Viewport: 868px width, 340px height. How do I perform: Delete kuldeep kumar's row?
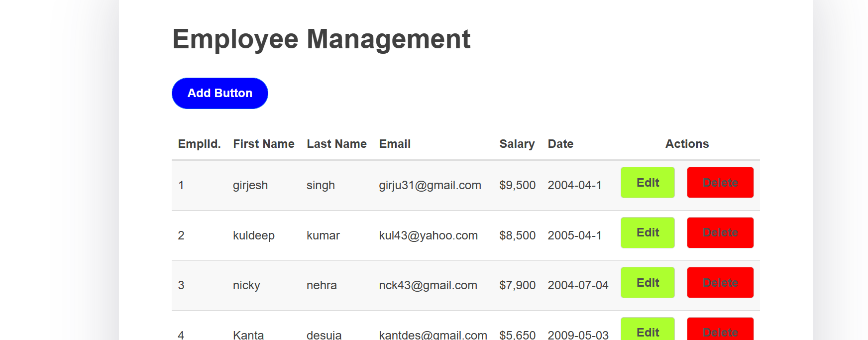pyautogui.click(x=720, y=232)
